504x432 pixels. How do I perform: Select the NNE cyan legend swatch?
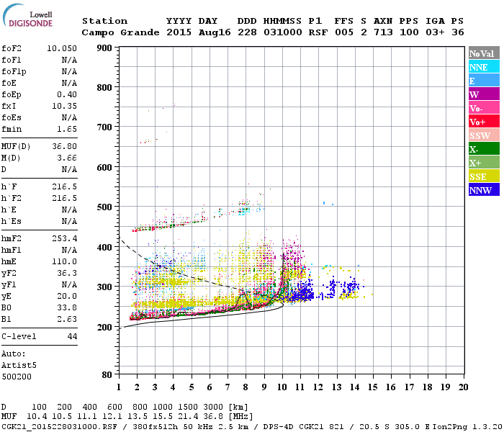pyautogui.click(x=484, y=67)
